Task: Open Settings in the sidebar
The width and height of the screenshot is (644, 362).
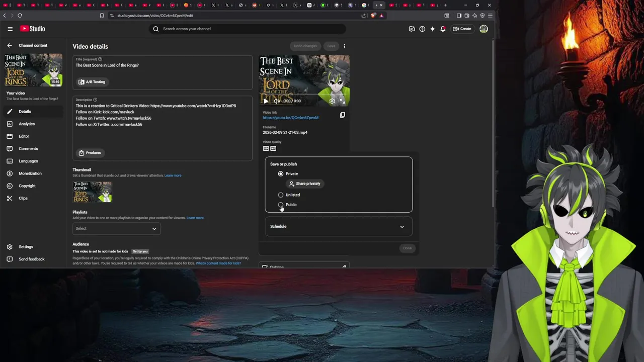Action: pyautogui.click(x=33, y=247)
